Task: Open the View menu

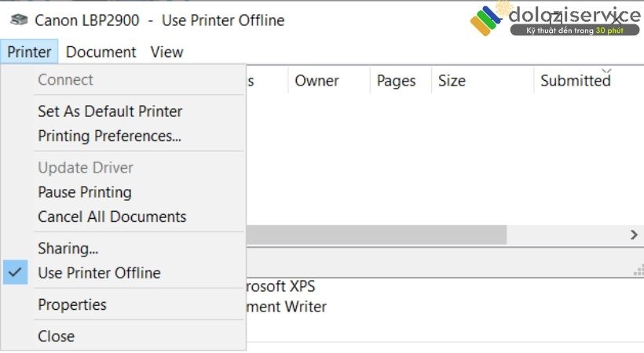Action: pos(166,53)
